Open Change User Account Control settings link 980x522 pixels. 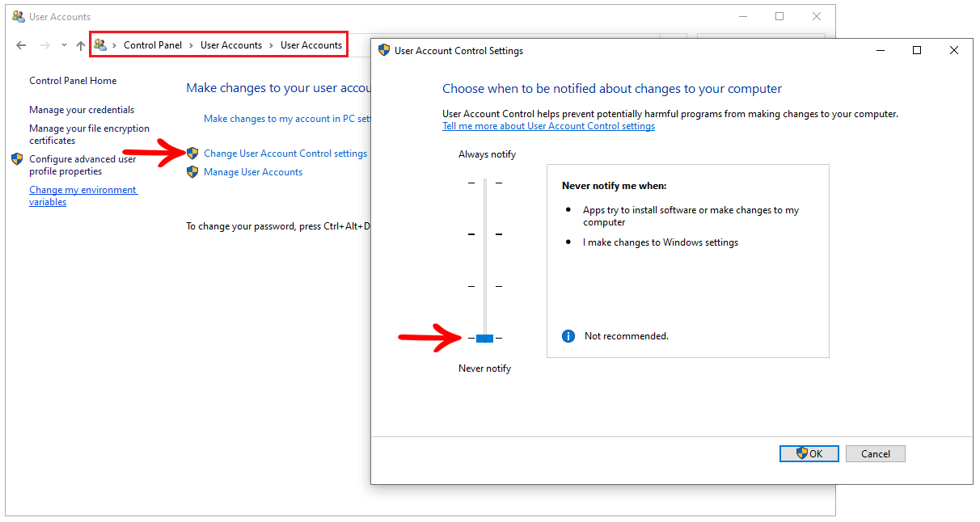285,154
